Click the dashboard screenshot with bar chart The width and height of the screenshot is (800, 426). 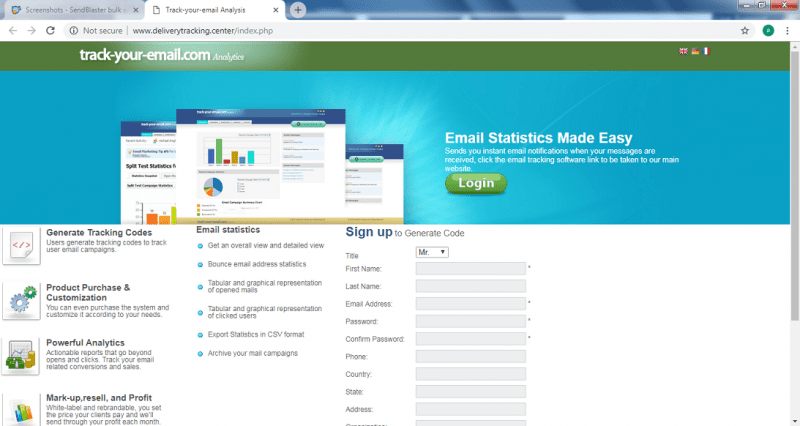click(x=261, y=166)
